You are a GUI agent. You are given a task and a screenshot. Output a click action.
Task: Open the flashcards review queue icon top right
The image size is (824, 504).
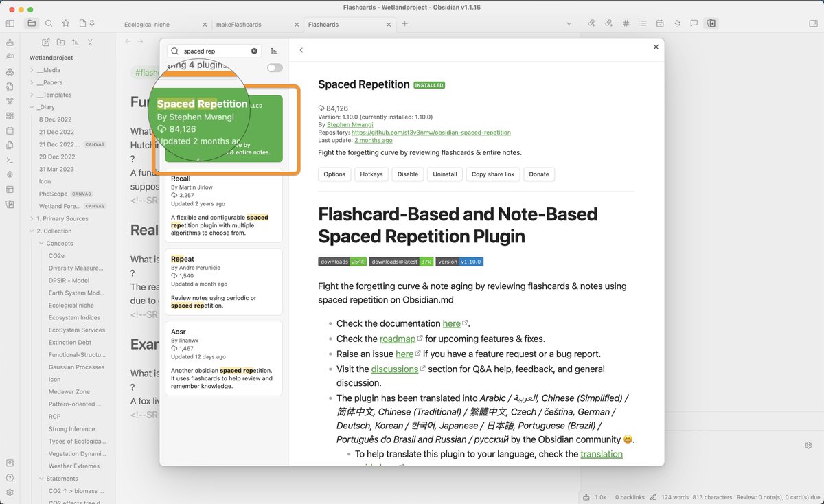711,23
